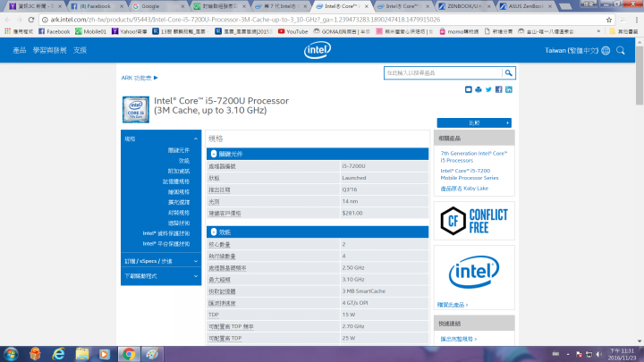This screenshot has width=644, height=362.
Task: Share the page on Facebook
Action: coord(498,89)
